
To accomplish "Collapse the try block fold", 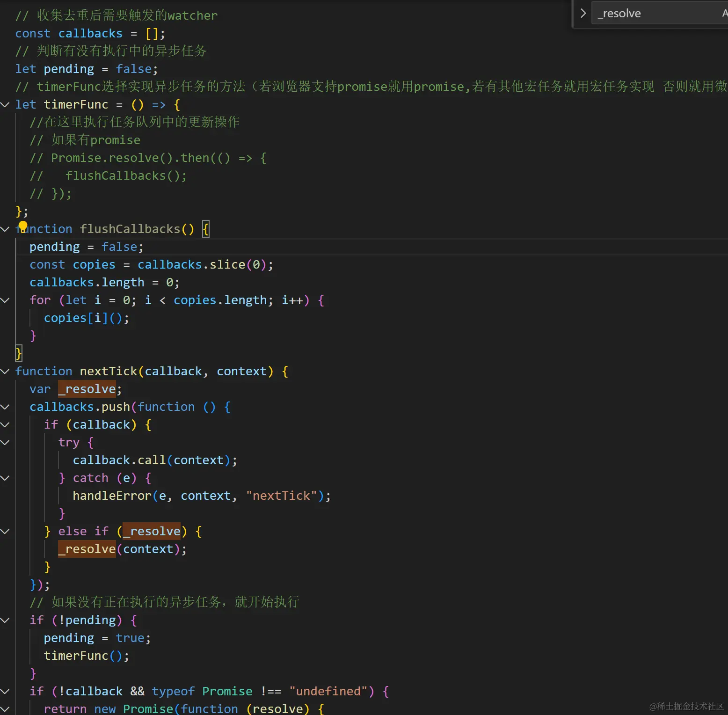I will click(5, 442).
